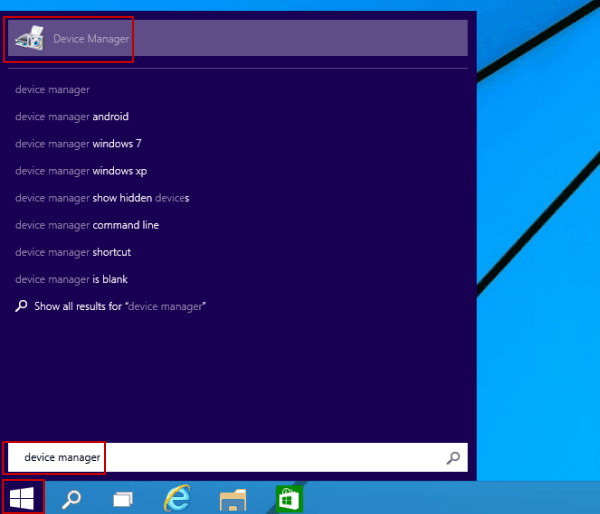Click the magnifier icon inside the search box
Screen dimensions: 600x514
tap(453, 457)
